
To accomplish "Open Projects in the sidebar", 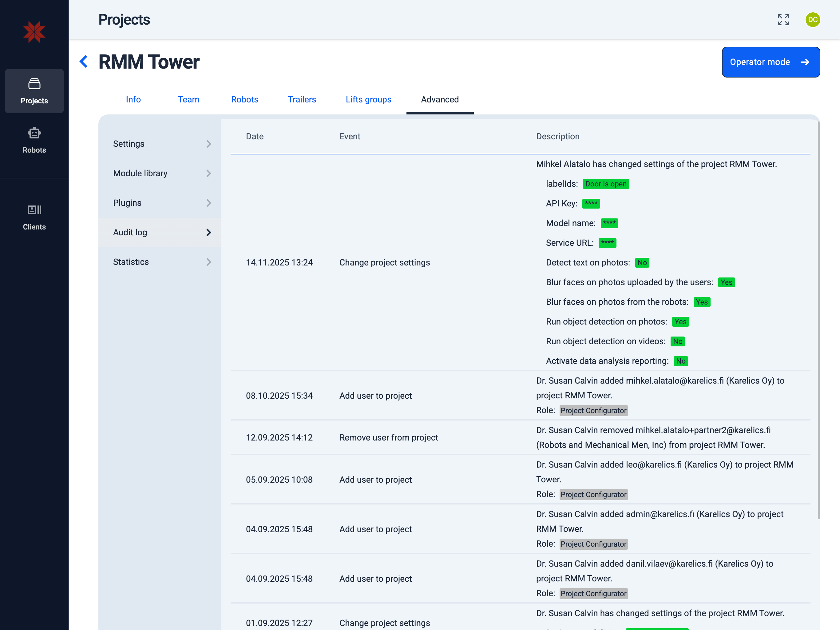I will click(x=34, y=91).
